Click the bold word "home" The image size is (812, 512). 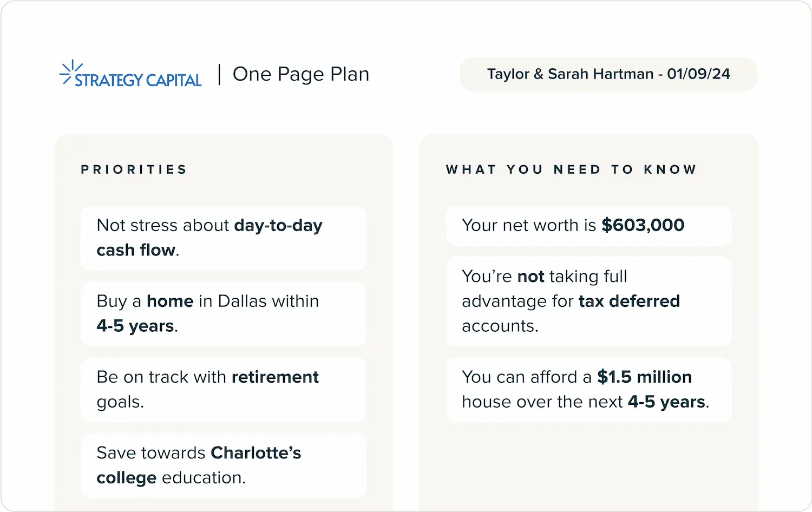coord(170,301)
